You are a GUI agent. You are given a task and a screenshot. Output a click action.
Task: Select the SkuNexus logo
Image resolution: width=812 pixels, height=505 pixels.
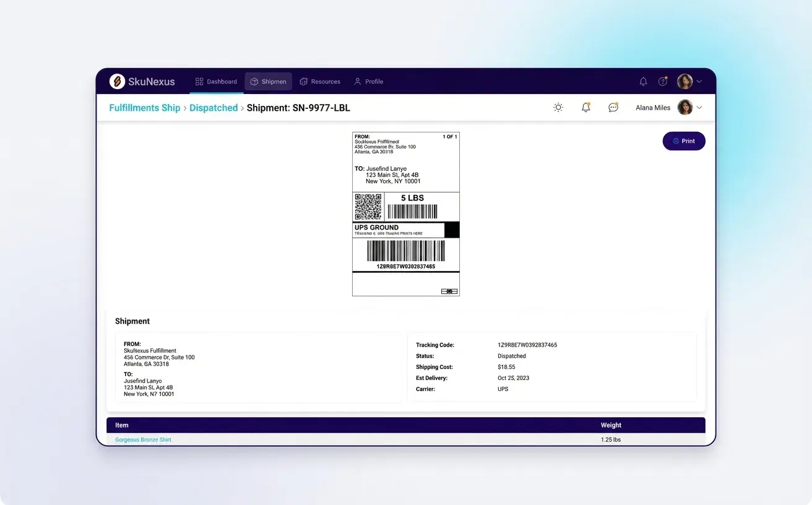[140, 81]
